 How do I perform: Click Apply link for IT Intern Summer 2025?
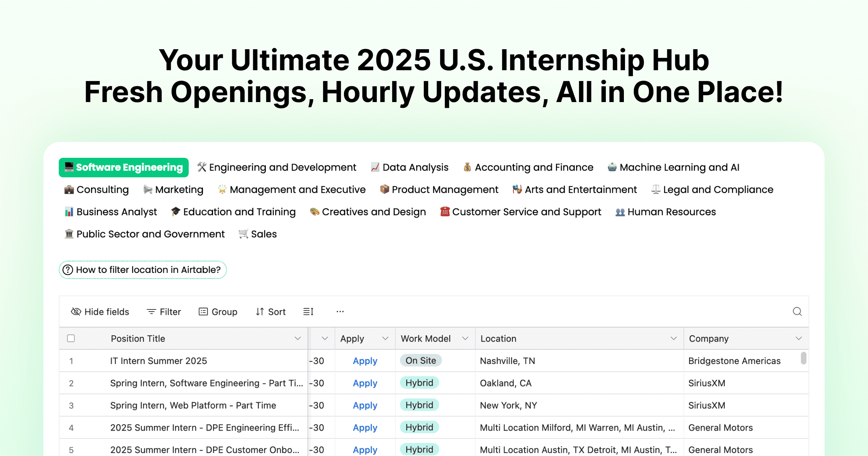365,361
